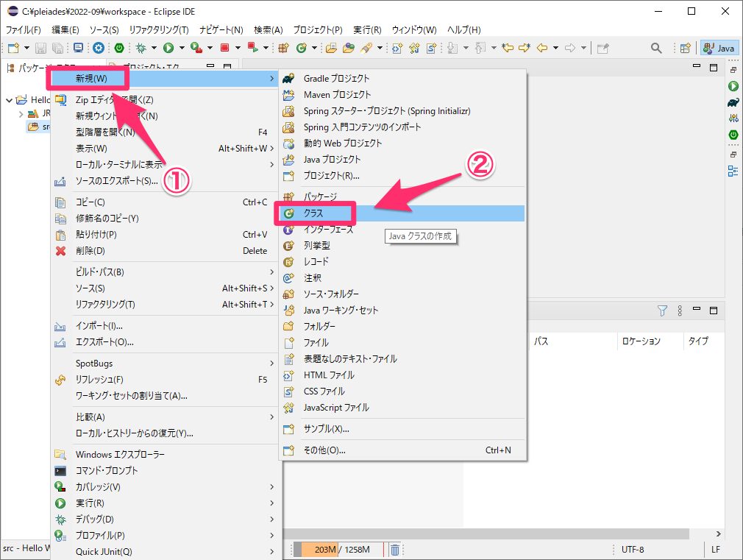Select Java プロジェクト from submenu
This screenshot has height=560, width=743.
403,160
